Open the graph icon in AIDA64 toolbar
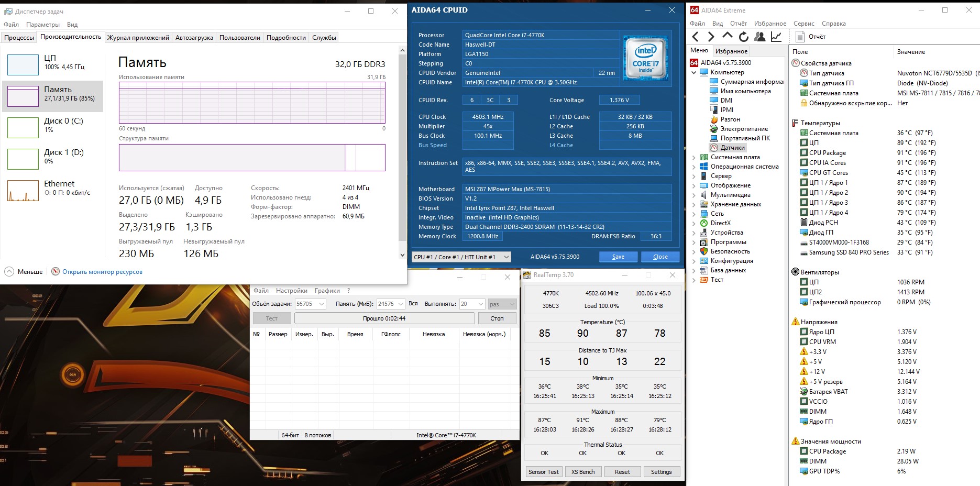This screenshot has width=980, height=486. (x=776, y=37)
